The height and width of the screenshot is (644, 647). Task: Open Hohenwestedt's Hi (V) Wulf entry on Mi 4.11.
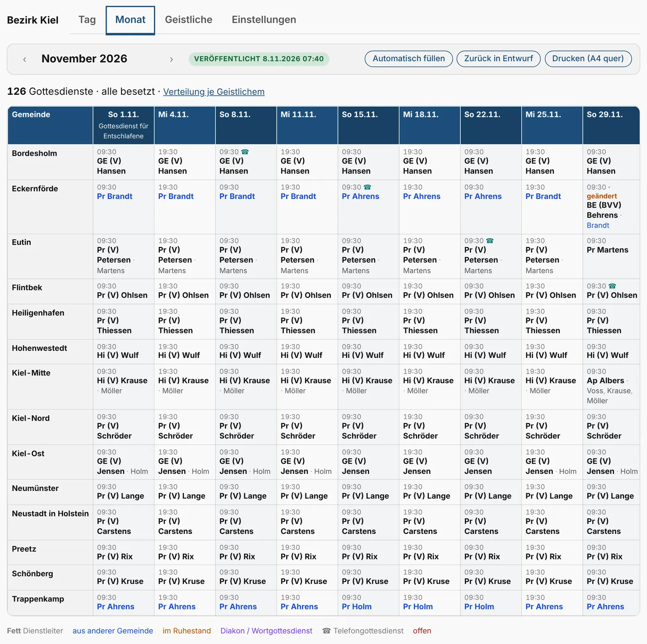click(179, 356)
